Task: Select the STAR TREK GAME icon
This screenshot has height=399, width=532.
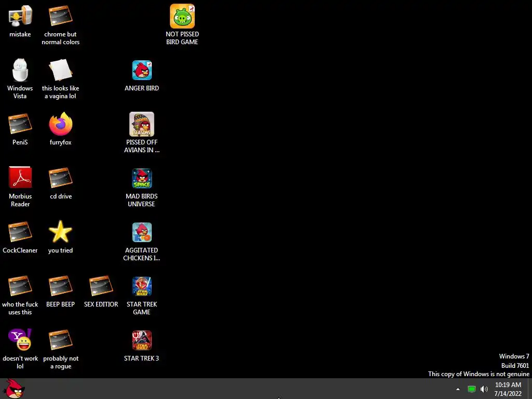Action: 142,286
